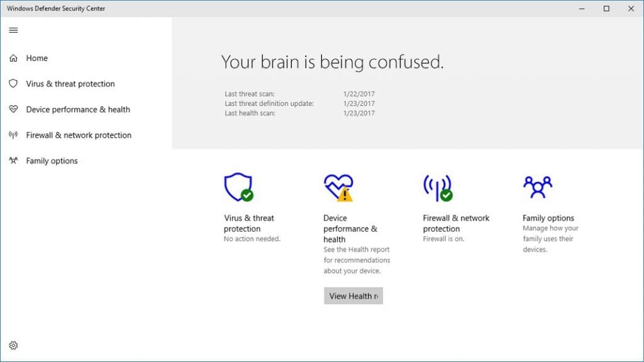Go to Virus & threat protection in sidebar
644x362 pixels.
[70, 84]
